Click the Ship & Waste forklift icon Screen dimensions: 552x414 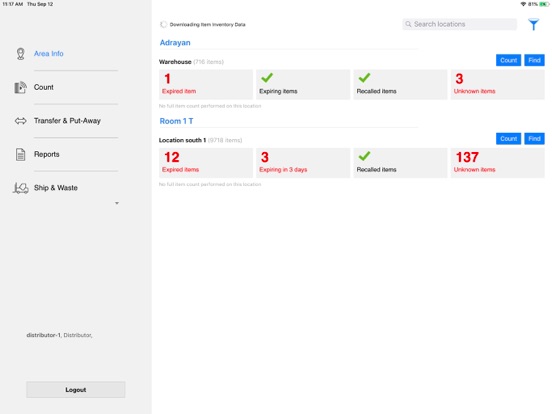pos(20,188)
